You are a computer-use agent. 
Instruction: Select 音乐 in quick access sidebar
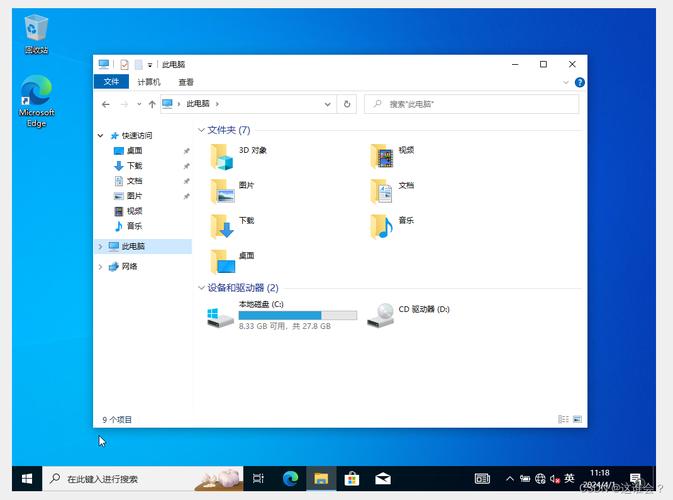134,226
